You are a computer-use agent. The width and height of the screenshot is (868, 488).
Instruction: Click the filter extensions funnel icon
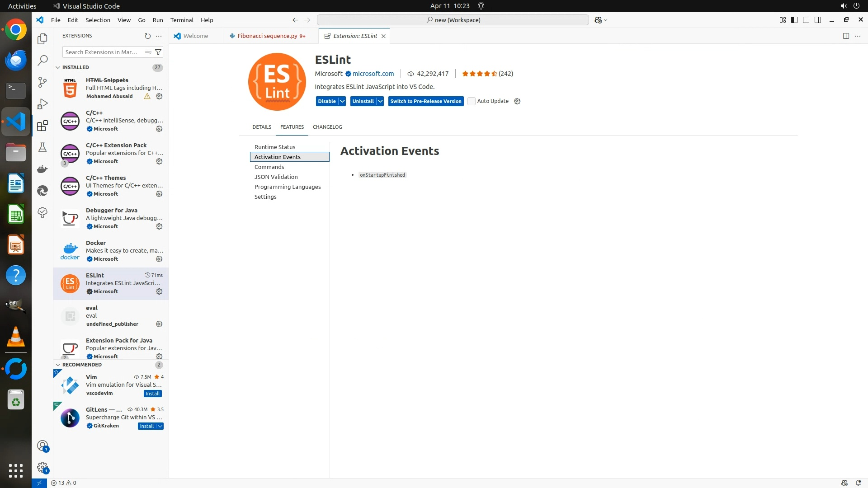158,52
